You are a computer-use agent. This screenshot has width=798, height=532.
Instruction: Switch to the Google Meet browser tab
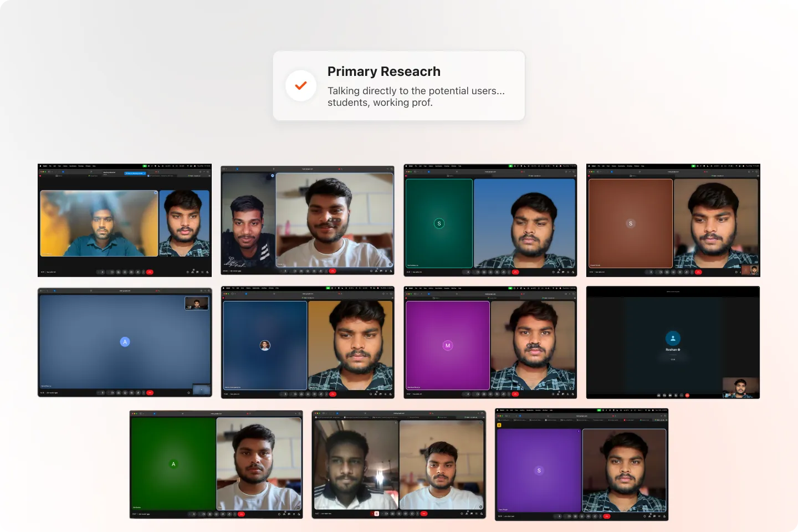tap(92, 176)
